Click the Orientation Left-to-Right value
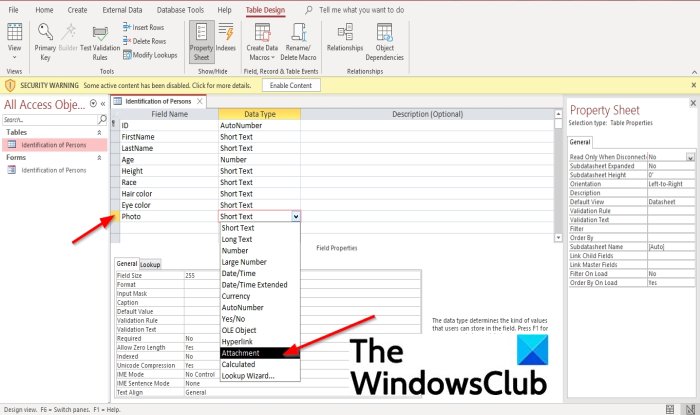Screen dimensions: 700x415 pyautogui.click(x=671, y=184)
